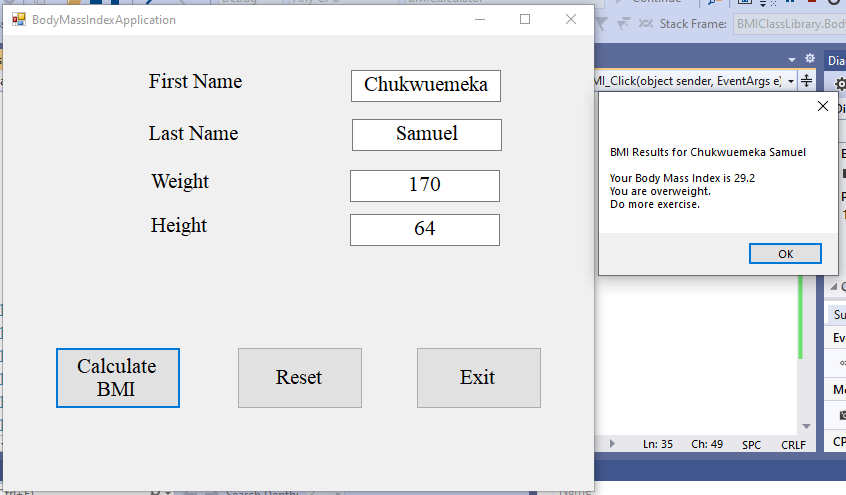This screenshot has height=495, width=846.
Task: Click the "Last Name" label
Action: [193, 133]
